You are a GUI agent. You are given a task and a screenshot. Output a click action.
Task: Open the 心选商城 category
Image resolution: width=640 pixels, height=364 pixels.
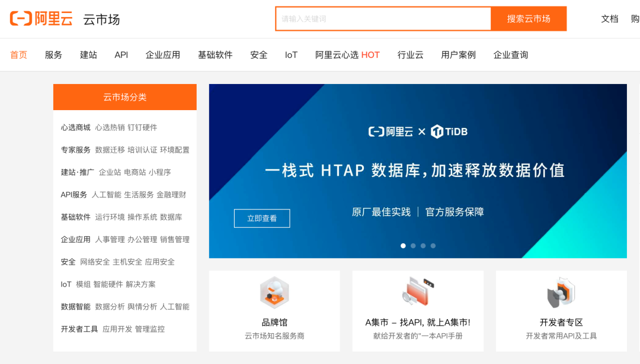point(75,128)
